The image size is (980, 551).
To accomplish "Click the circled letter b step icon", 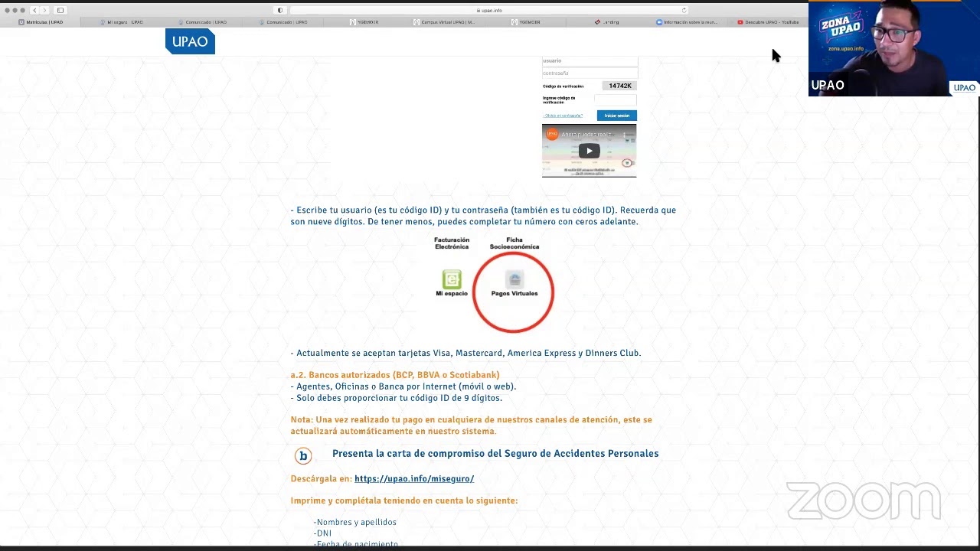I will tap(303, 456).
